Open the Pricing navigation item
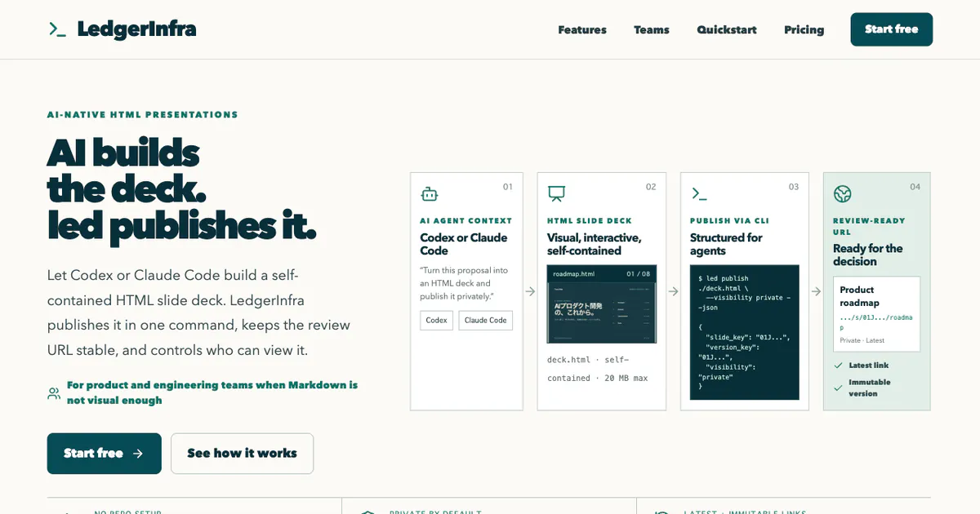Screen dimensions: 980x514 point(804,29)
